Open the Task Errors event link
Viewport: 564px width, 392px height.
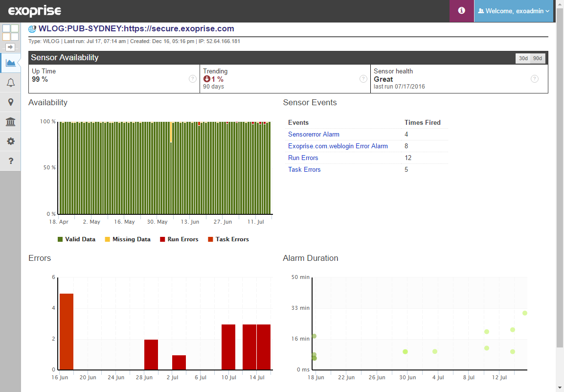304,169
